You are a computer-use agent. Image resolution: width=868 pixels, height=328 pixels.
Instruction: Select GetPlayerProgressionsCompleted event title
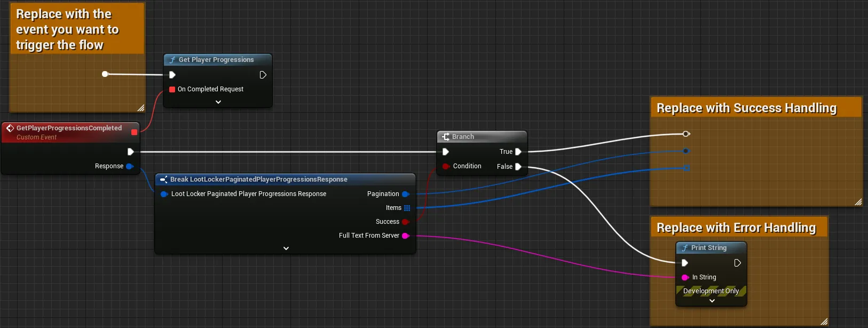(x=69, y=128)
